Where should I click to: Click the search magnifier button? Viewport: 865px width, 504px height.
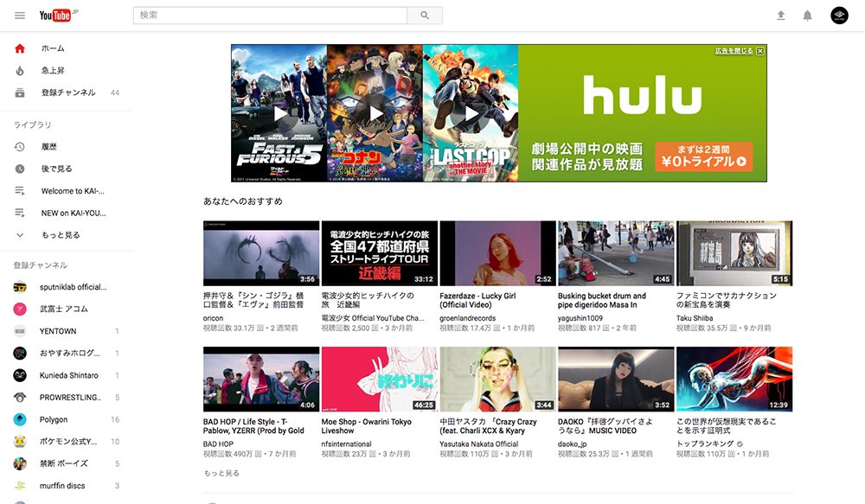(x=423, y=15)
